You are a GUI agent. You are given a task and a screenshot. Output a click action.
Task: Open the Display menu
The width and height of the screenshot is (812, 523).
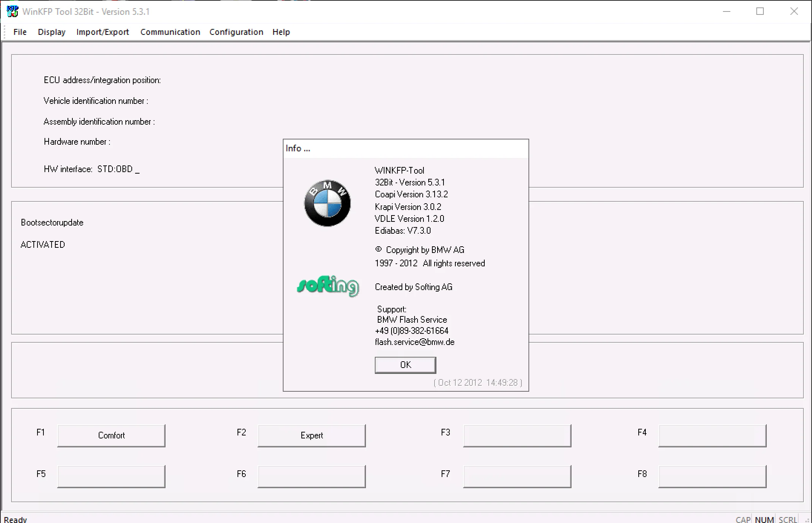(x=52, y=32)
